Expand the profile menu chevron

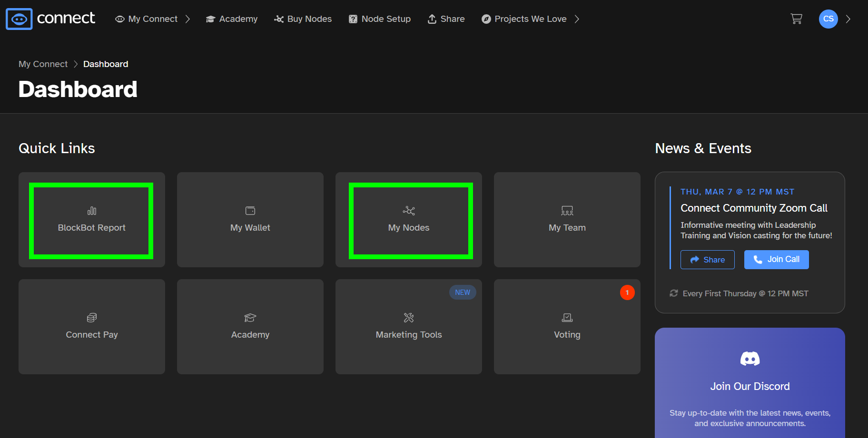(848, 19)
